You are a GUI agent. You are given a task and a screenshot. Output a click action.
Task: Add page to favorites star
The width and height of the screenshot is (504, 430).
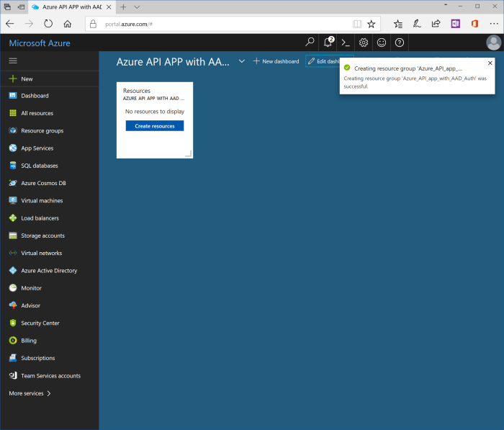coord(372,24)
